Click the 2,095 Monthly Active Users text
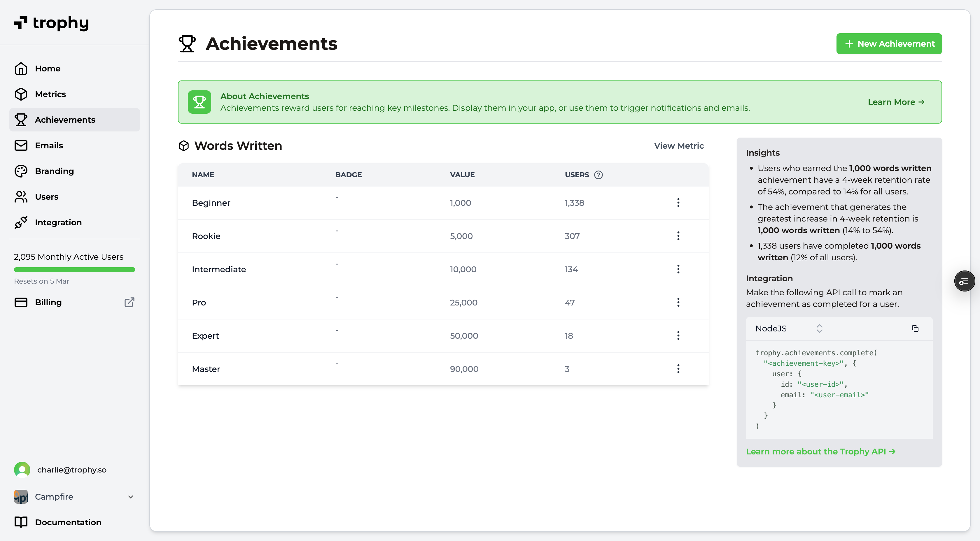Image resolution: width=980 pixels, height=541 pixels. [x=69, y=257]
